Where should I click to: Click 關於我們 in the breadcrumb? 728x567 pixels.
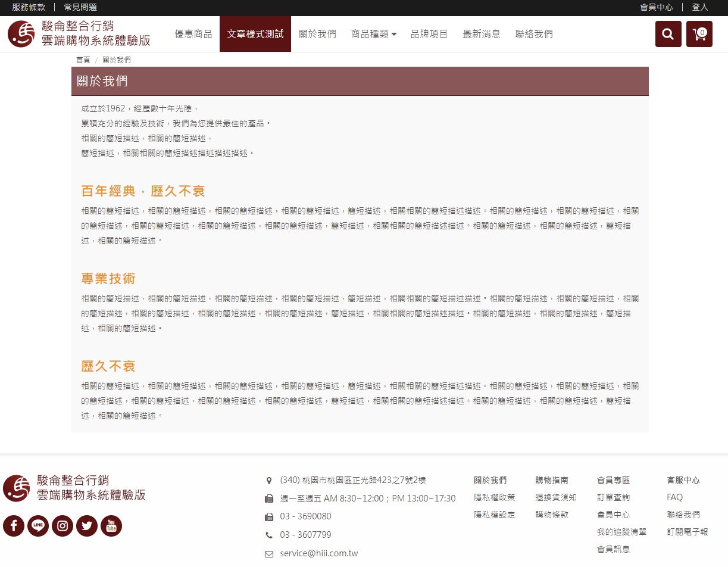[x=117, y=60]
